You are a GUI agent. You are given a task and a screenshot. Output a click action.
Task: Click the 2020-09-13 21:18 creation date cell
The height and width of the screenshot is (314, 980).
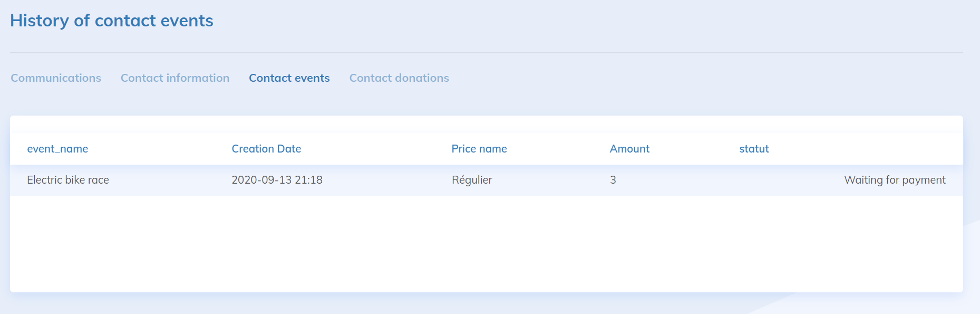click(x=277, y=180)
